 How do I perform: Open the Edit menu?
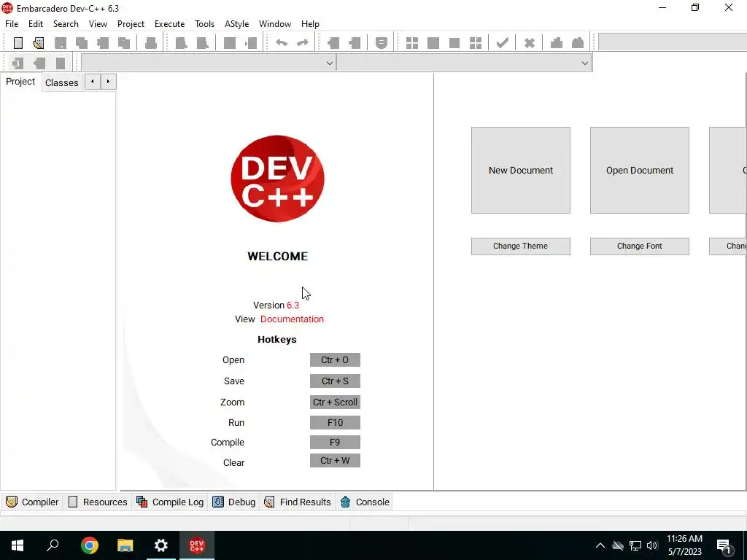pos(36,24)
